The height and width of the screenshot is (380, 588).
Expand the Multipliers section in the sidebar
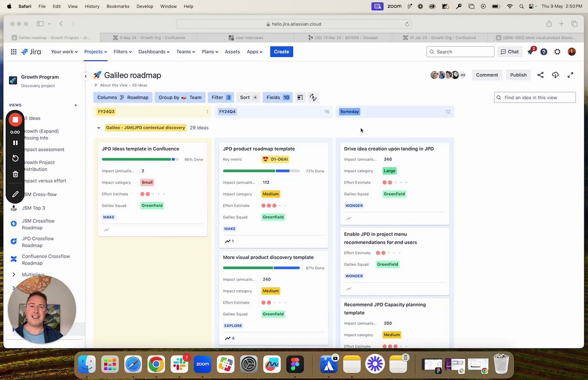(14, 275)
